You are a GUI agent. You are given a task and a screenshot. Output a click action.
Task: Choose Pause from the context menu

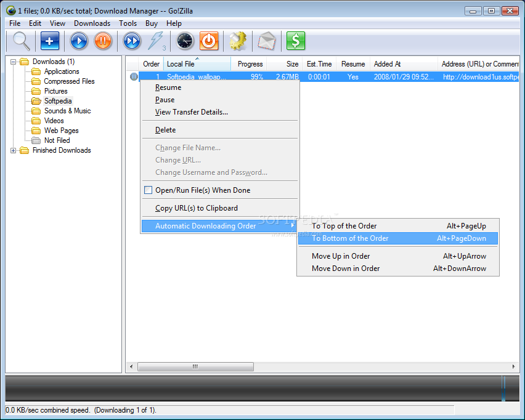coord(219,100)
